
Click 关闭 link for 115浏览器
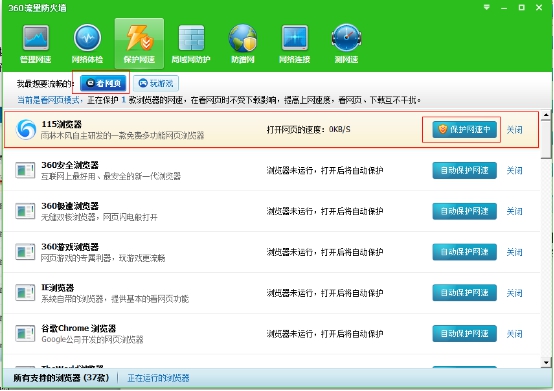point(514,130)
